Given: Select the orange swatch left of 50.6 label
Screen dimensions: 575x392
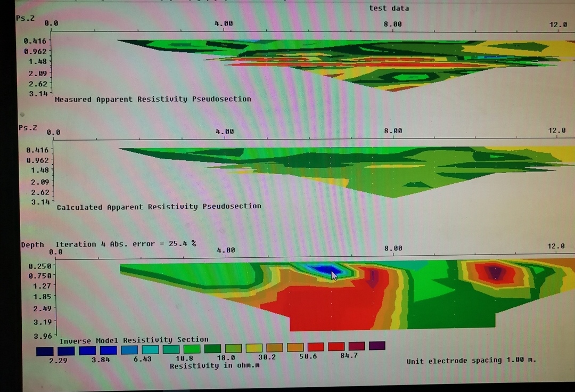Looking at the screenshot, I should (294, 347).
